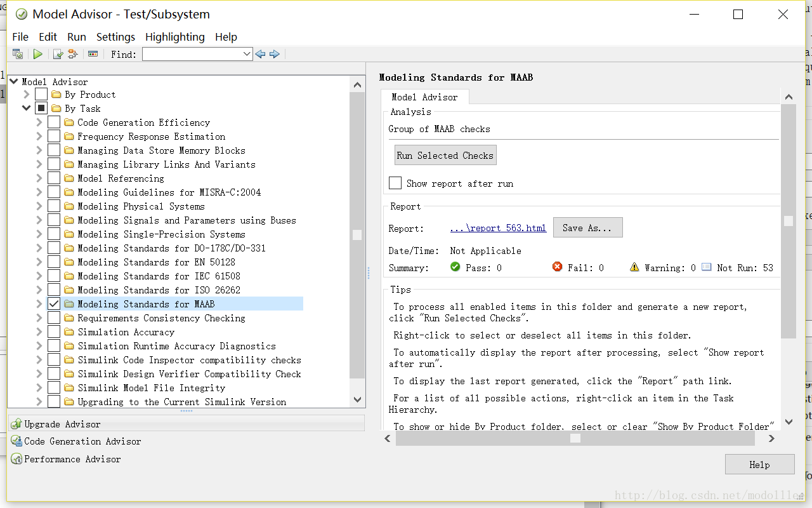
Task: Check Modeling Guidelines for MISRA-C:2004 checkbox
Action: pyautogui.click(x=54, y=192)
